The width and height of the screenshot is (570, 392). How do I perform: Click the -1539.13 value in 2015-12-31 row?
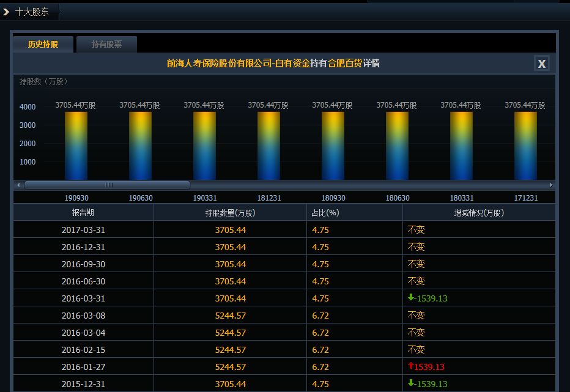(431, 384)
